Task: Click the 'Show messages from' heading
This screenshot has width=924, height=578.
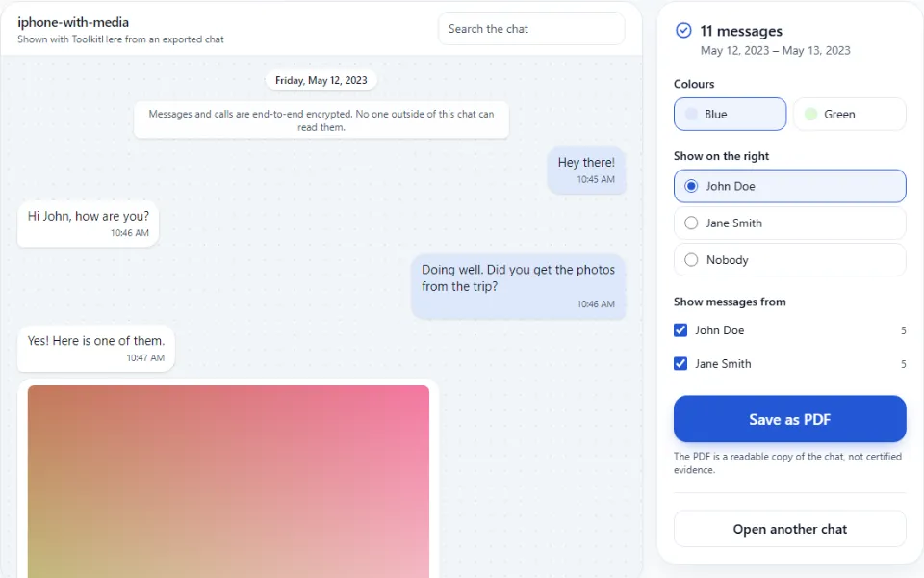Action: pyautogui.click(x=730, y=302)
